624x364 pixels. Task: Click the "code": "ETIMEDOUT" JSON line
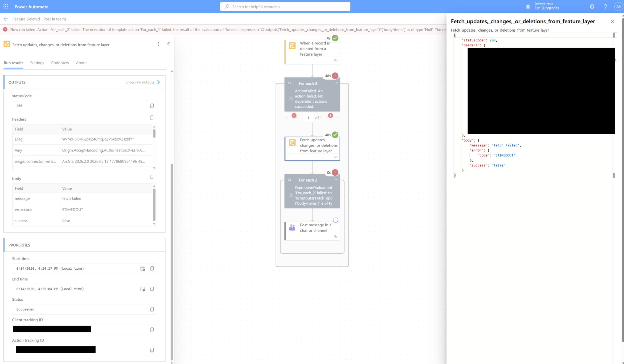click(496, 155)
